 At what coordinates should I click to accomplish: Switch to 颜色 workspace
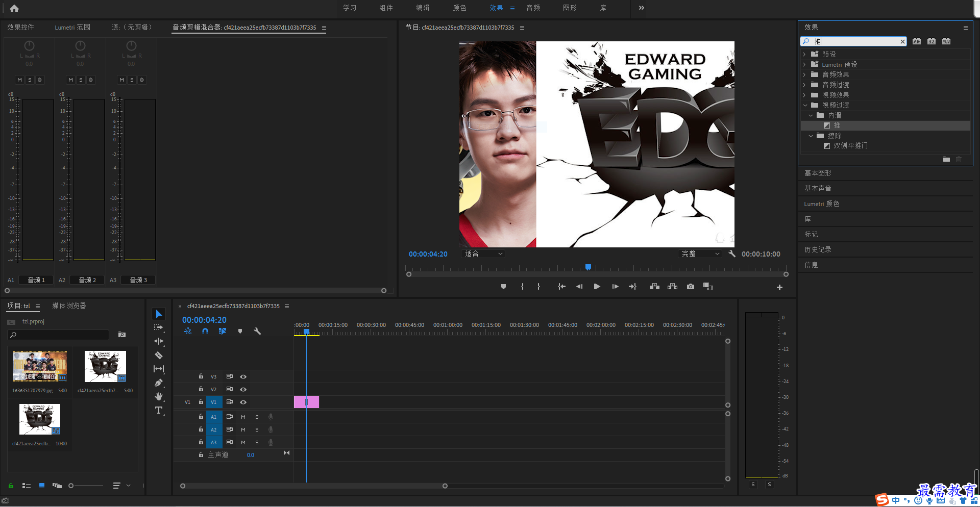(459, 8)
